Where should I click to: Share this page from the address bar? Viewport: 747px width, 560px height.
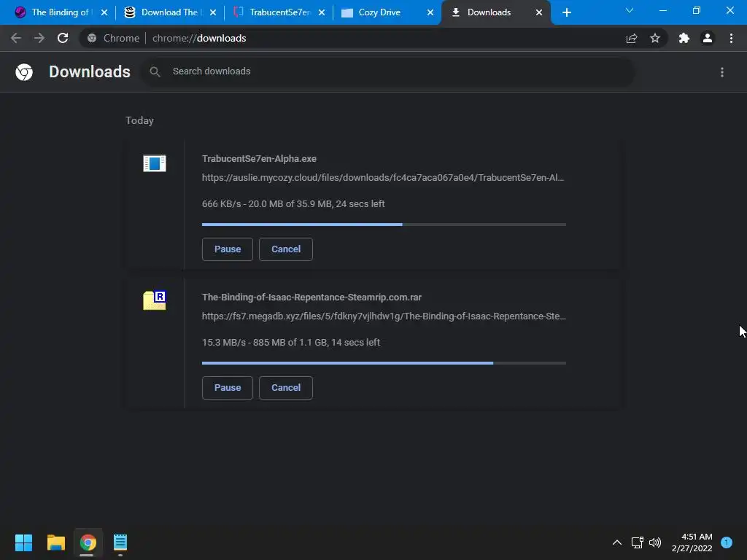point(632,38)
